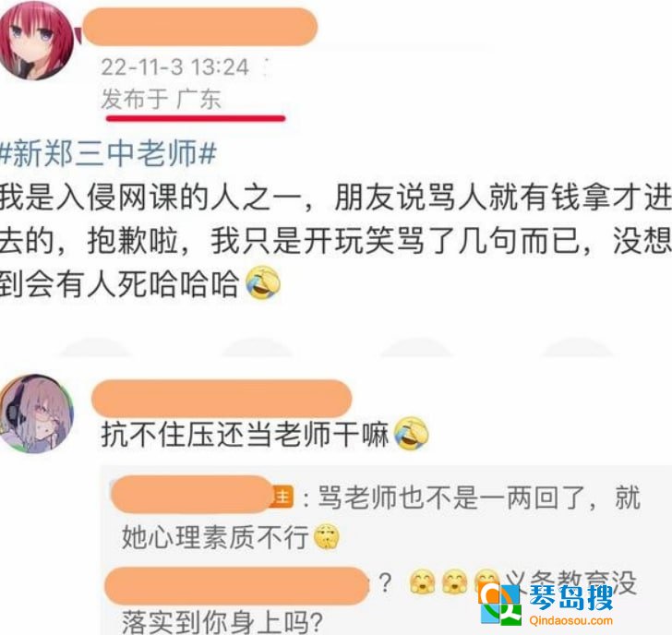The width and height of the screenshot is (672, 635).
Task: Select the 发布于 广东 location label
Action: [x=162, y=99]
